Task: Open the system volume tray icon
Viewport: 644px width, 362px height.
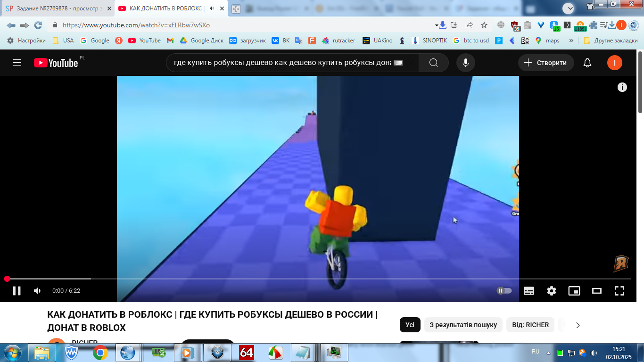Action: click(594, 353)
